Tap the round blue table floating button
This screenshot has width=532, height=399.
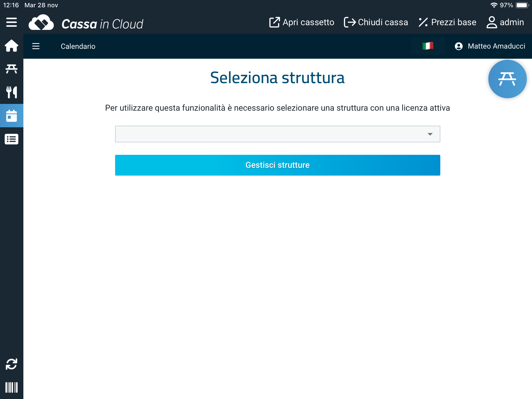(507, 79)
